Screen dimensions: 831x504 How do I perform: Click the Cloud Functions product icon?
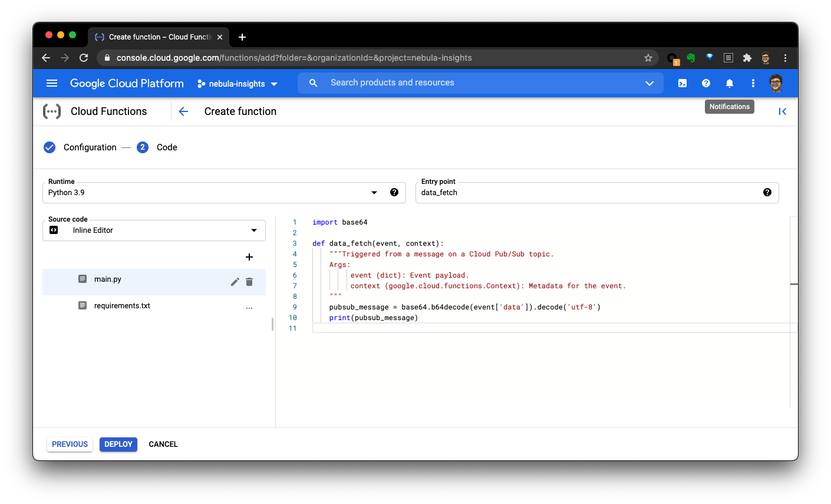point(52,111)
